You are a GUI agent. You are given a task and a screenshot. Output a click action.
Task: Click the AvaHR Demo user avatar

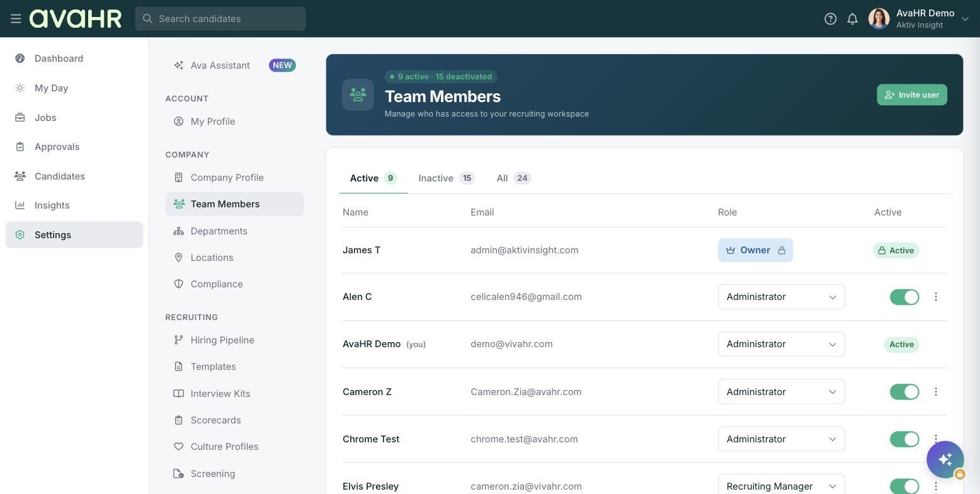tap(879, 19)
